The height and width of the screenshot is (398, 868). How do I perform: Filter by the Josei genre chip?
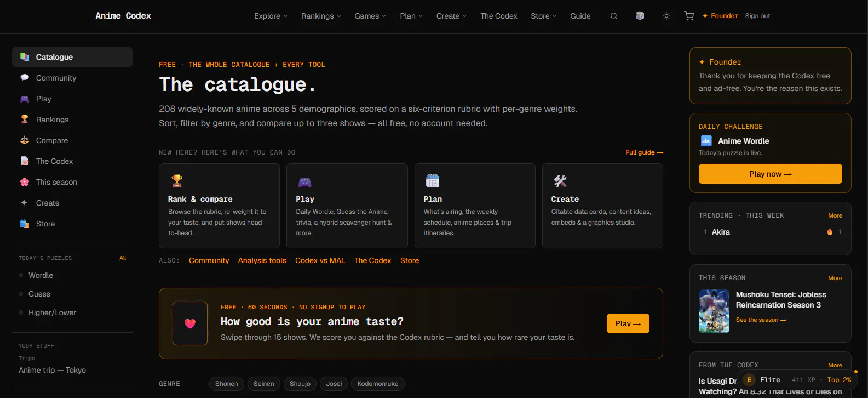(334, 384)
